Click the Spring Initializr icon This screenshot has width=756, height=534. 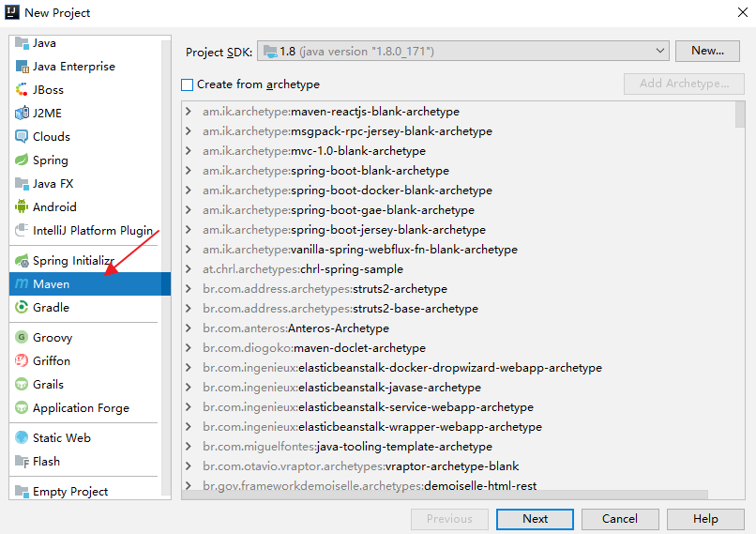tap(22, 261)
